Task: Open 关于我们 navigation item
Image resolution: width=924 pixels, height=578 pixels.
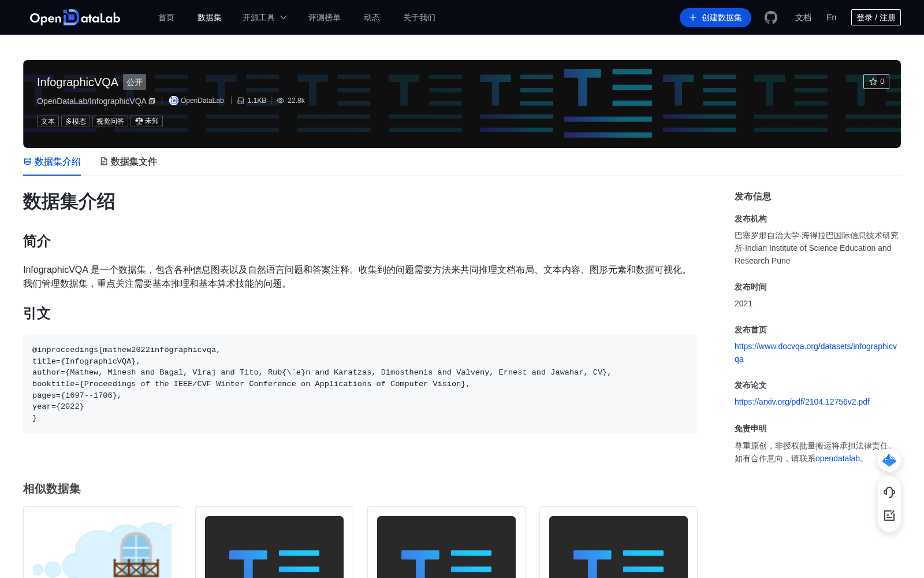Action: click(x=419, y=17)
